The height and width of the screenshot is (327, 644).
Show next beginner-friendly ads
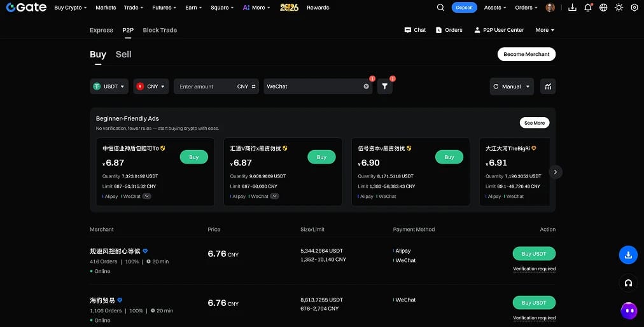tap(556, 172)
